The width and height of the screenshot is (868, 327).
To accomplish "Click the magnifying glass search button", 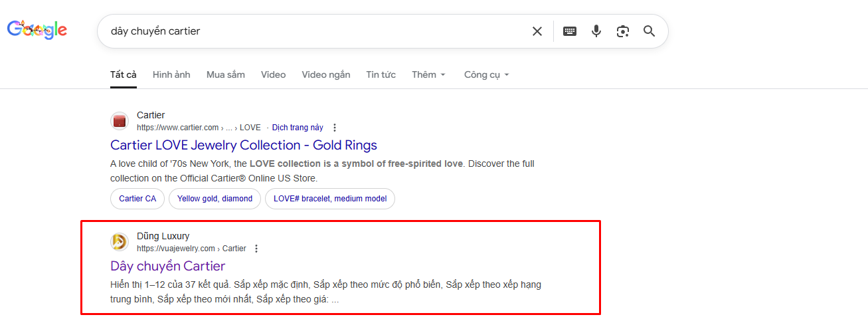I will coord(650,31).
